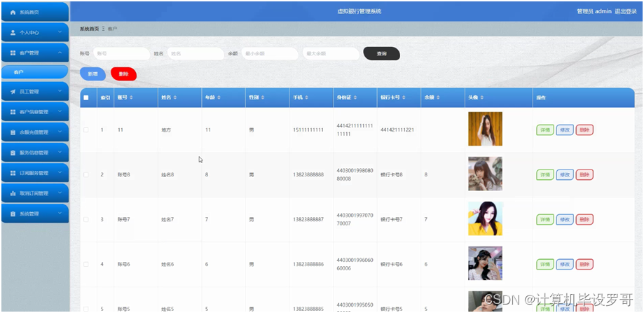The image size is (644, 313).
Task: Expand the 余额充值管理 menu chevron
Action: point(60,132)
